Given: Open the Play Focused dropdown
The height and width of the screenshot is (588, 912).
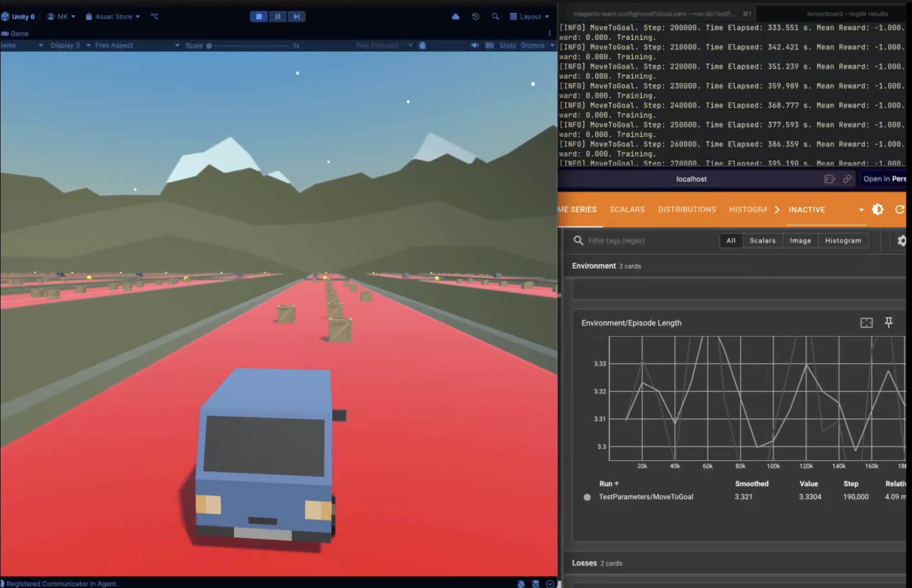Looking at the screenshot, I should [384, 45].
